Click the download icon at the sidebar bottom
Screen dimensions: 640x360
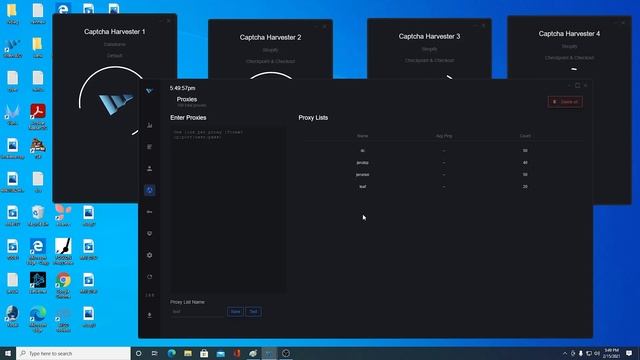point(149,315)
